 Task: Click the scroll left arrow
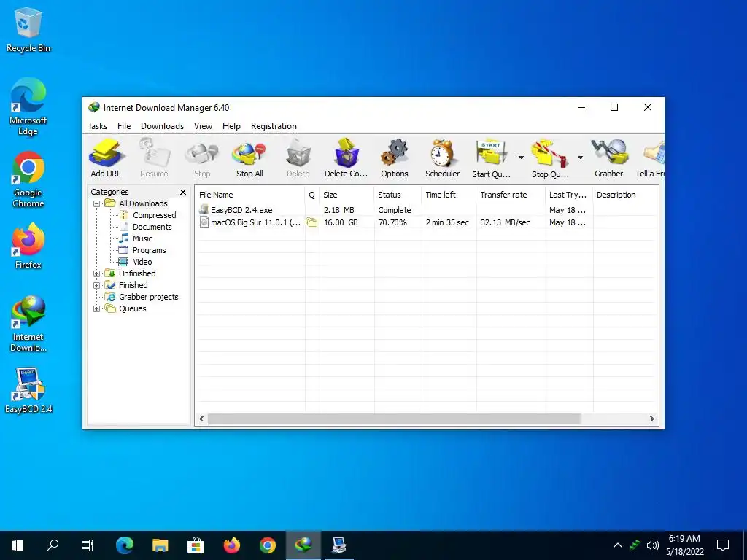[x=201, y=419]
